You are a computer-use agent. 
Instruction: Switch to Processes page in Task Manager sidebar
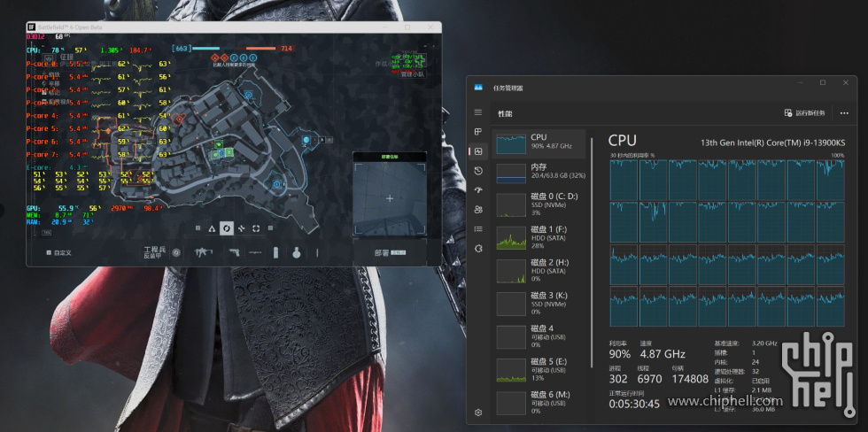point(478,132)
